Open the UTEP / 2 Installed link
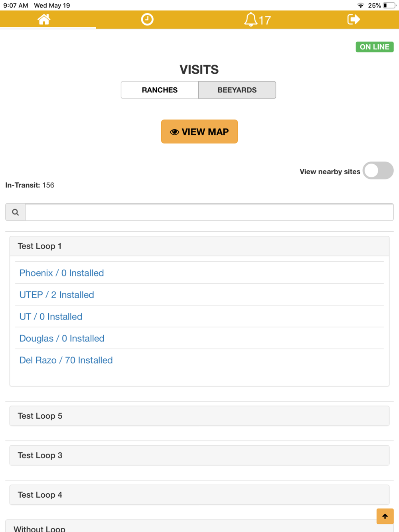This screenshot has height=532, width=399. point(57,295)
